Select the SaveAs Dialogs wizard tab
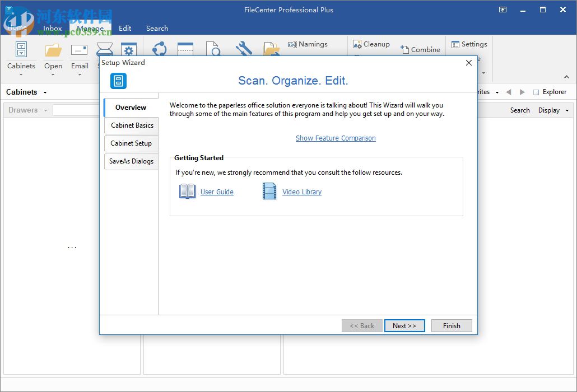Viewport: 577px width, 392px height. tap(131, 161)
